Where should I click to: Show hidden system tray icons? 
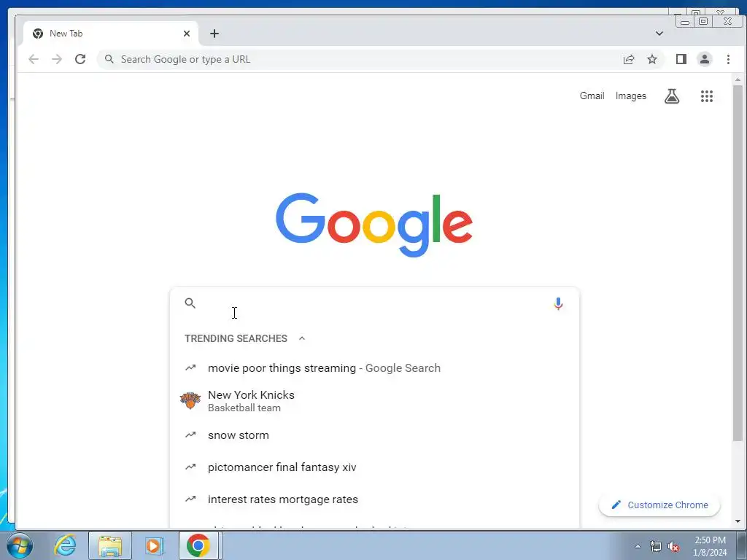[x=638, y=546]
